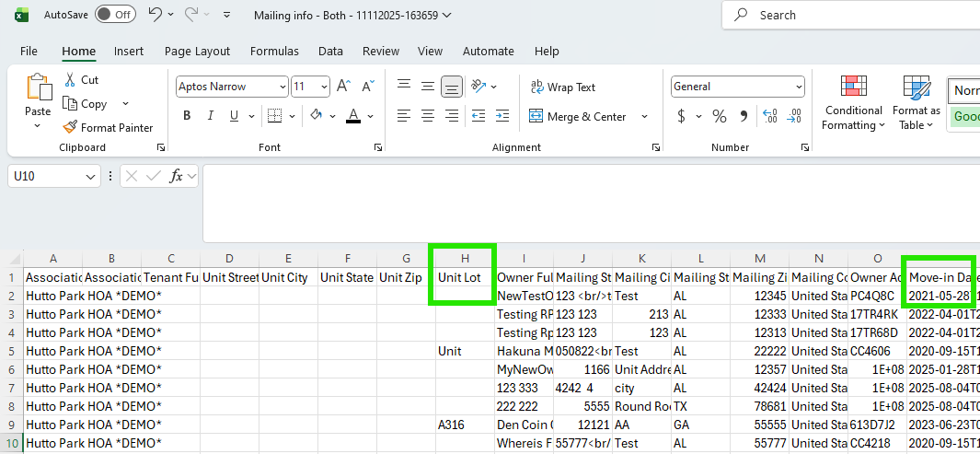Apply percent style format

tap(720, 116)
